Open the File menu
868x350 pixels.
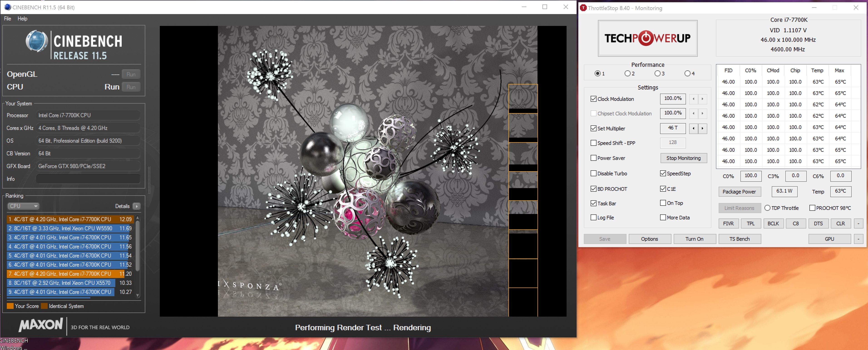coord(7,19)
